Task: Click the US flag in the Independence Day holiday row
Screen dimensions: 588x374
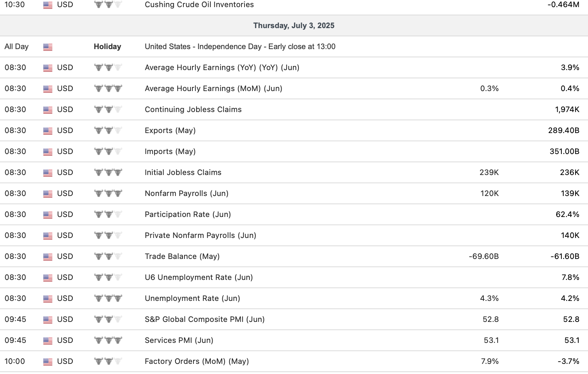Action: pyautogui.click(x=48, y=47)
